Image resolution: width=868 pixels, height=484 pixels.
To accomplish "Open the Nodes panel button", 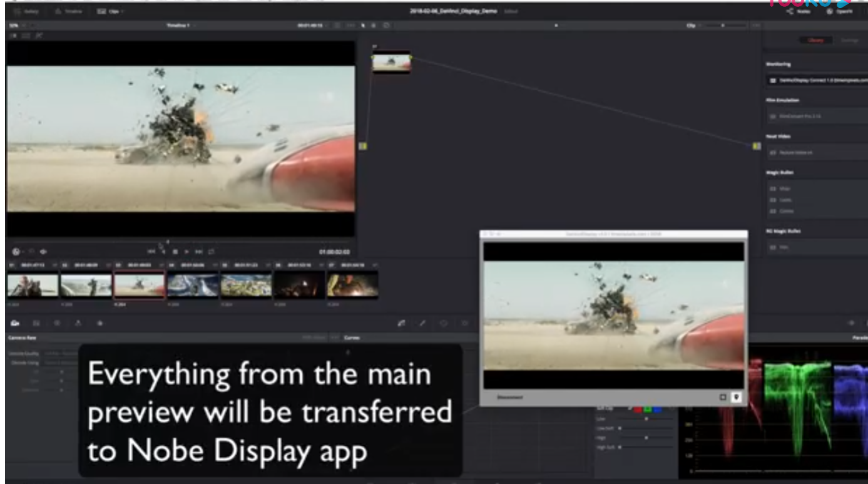I will [799, 12].
